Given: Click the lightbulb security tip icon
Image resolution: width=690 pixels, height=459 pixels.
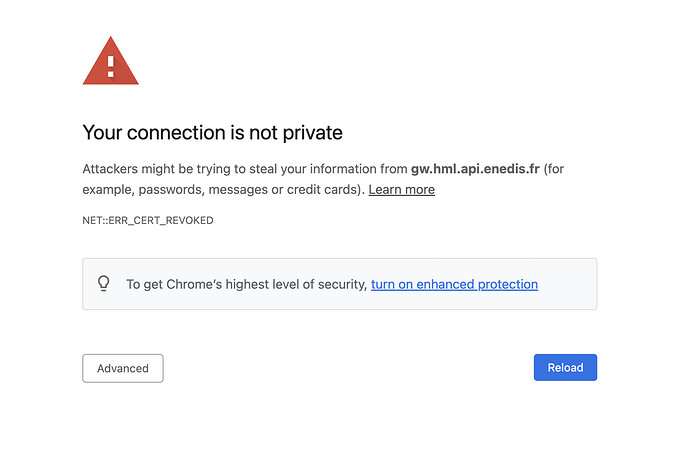Looking at the screenshot, I should [103, 284].
